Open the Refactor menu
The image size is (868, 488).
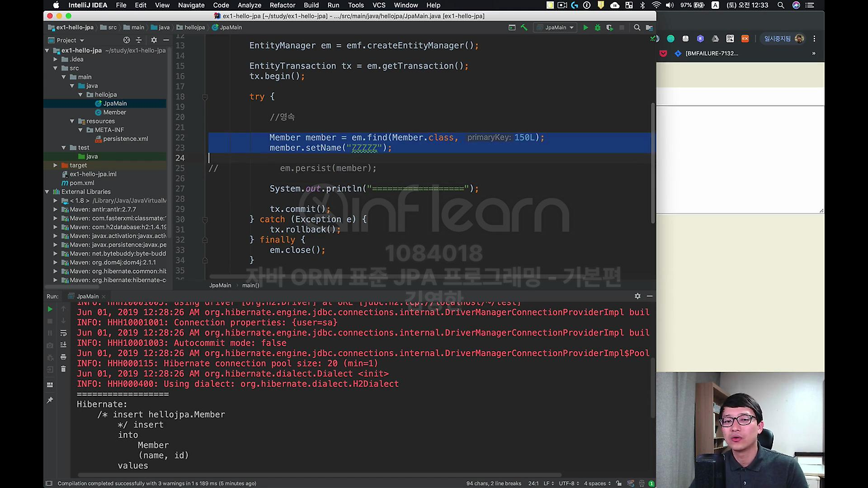click(282, 5)
